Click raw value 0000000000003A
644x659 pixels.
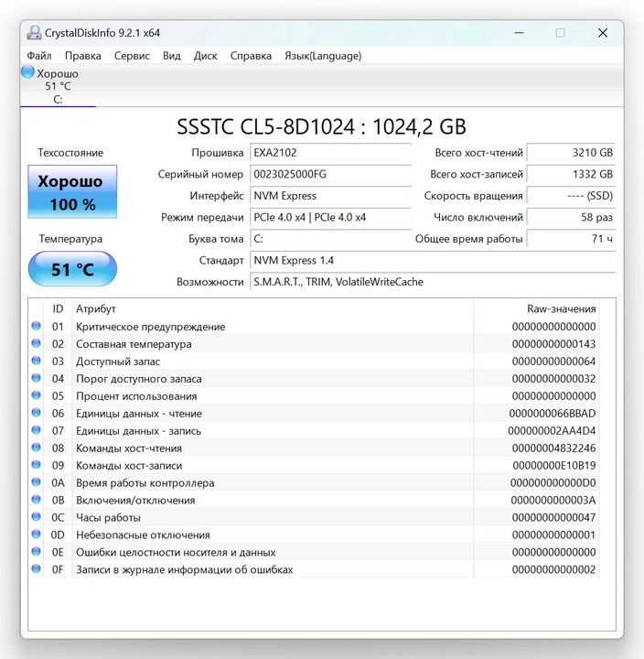[x=553, y=500]
